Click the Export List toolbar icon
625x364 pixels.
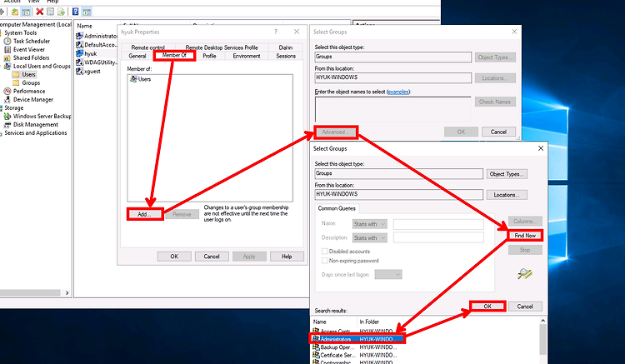pos(61,12)
